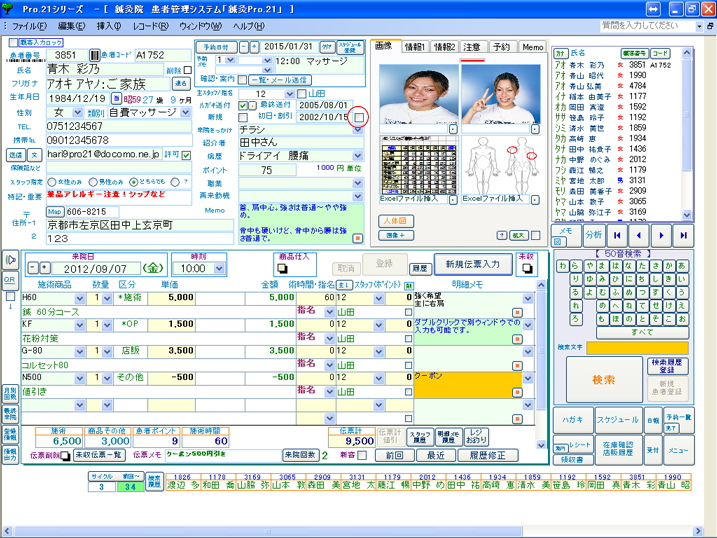717x538 pixels.
Task: Click the orange 検索文字 search field
Action: pyautogui.click(x=637, y=348)
